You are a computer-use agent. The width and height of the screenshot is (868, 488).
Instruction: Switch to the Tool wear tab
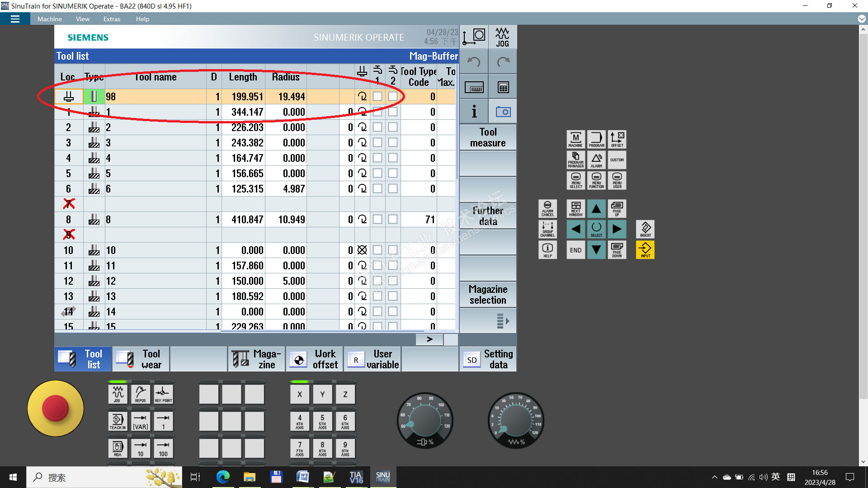click(141, 359)
